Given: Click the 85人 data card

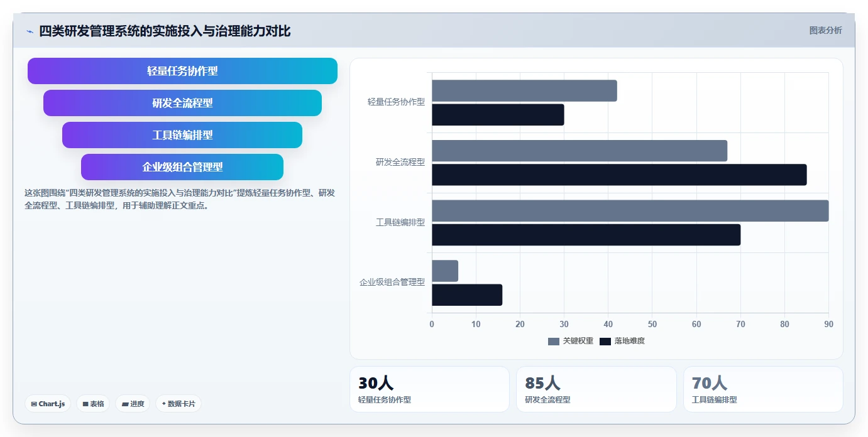Looking at the screenshot, I should [596, 389].
